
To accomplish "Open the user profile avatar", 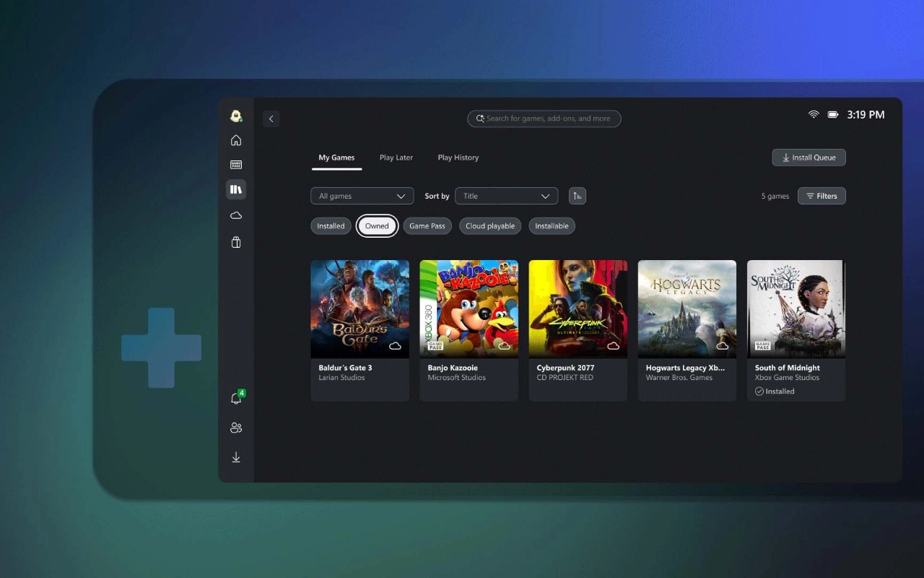I will tap(236, 116).
